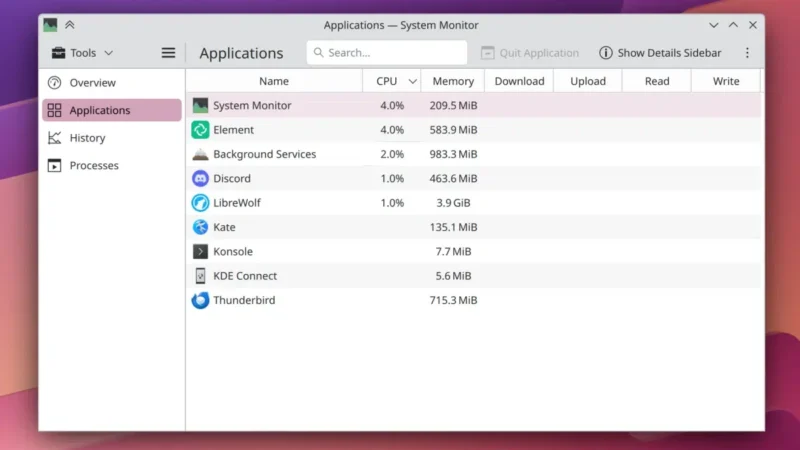Sort by the Upload column

pyautogui.click(x=588, y=81)
